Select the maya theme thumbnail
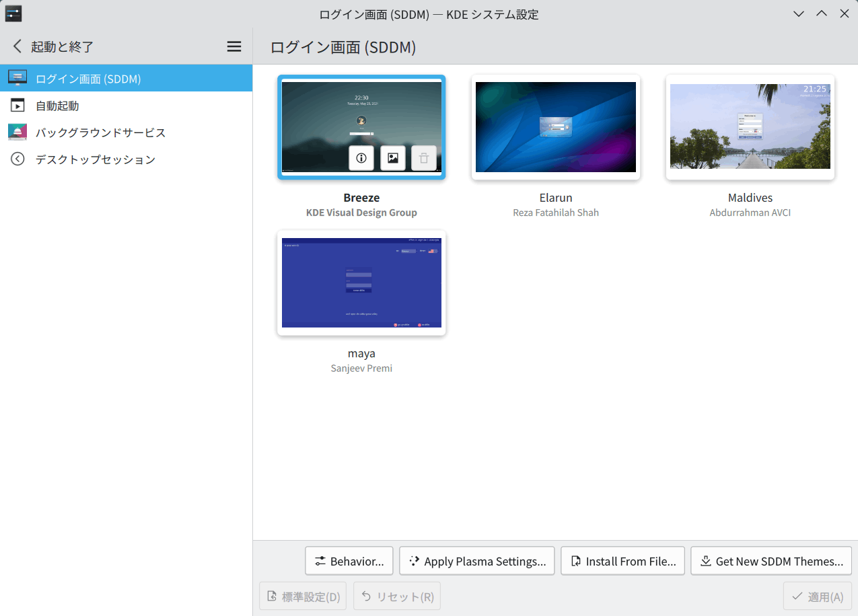 click(361, 283)
